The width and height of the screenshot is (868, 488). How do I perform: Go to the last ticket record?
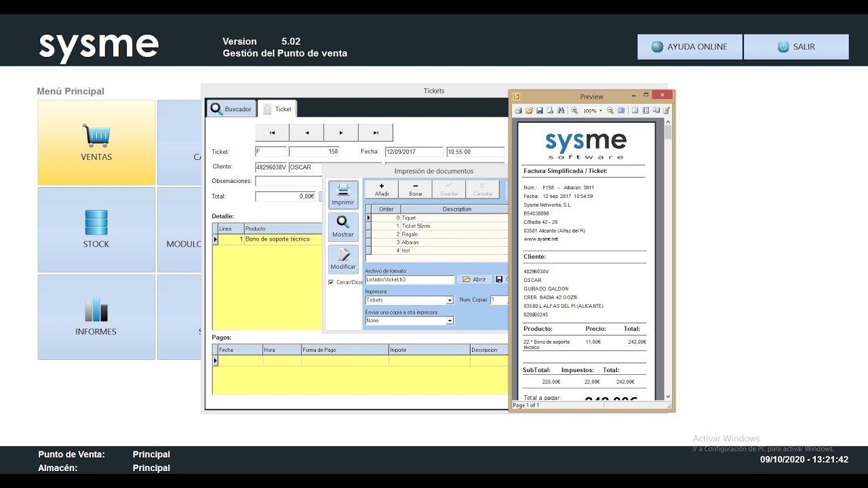[x=376, y=132]
